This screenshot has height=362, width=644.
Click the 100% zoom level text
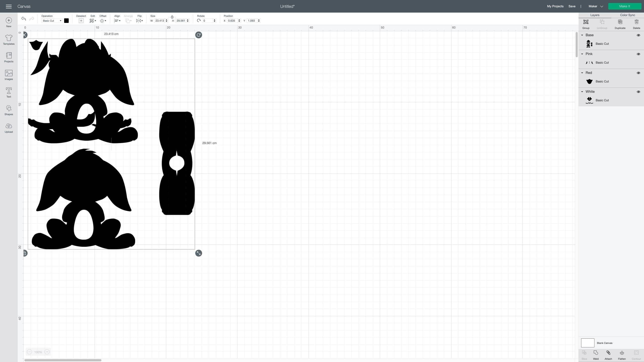coord(38,352)
